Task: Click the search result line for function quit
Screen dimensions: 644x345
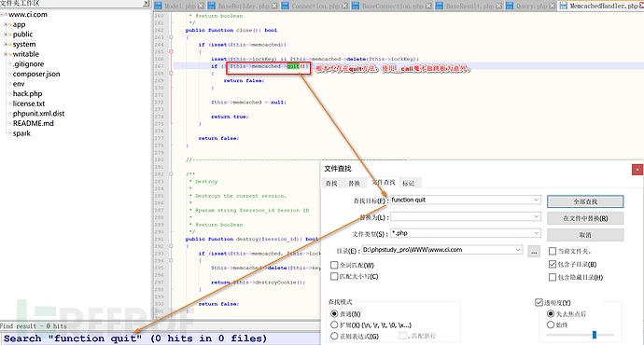Action: click(135, 338)
